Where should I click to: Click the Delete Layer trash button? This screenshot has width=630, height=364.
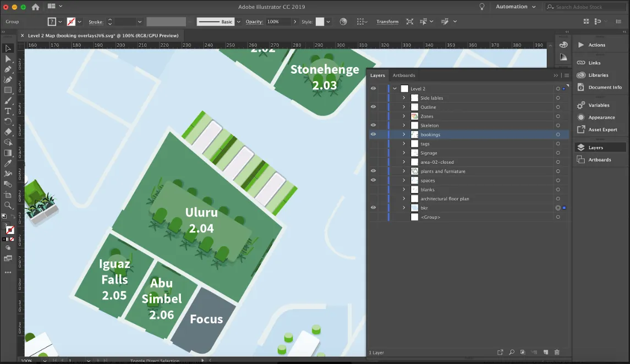(557, 352)
